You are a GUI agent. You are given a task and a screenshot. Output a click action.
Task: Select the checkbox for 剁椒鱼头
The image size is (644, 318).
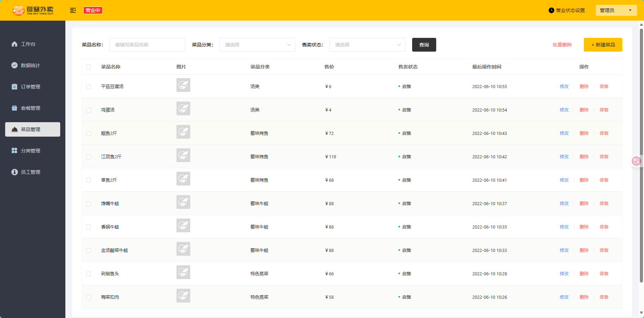[x=89, y=274]
